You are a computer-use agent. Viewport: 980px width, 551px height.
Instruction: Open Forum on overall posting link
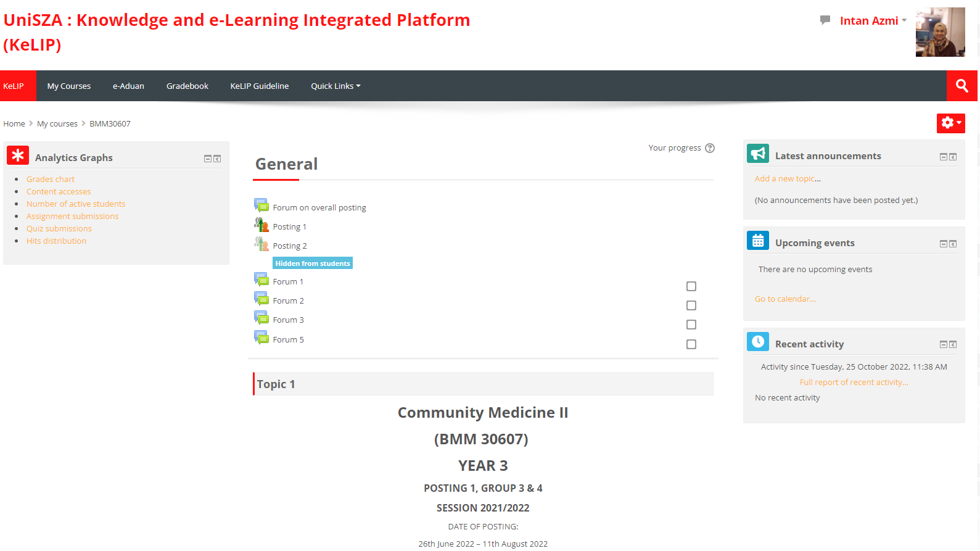tap(319, 207)
